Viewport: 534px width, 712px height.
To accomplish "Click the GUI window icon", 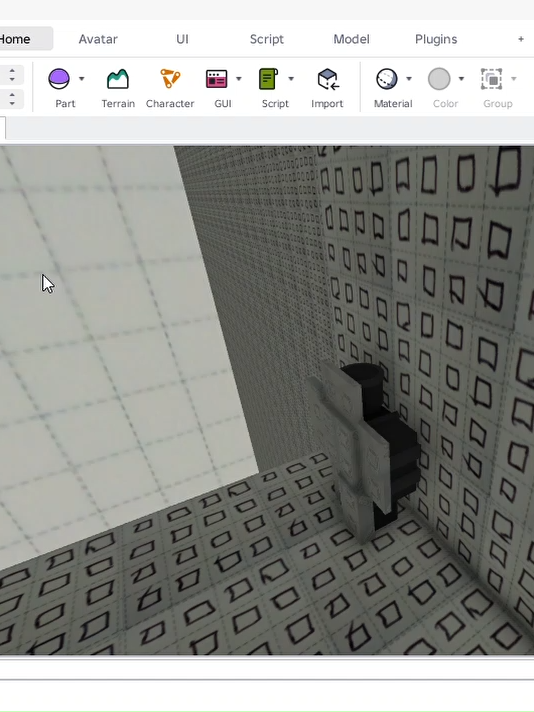I will 217,79.
